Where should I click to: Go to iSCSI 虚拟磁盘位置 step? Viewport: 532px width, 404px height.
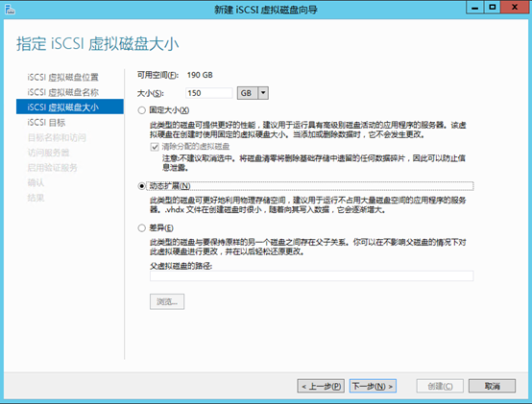click(63, 78)
